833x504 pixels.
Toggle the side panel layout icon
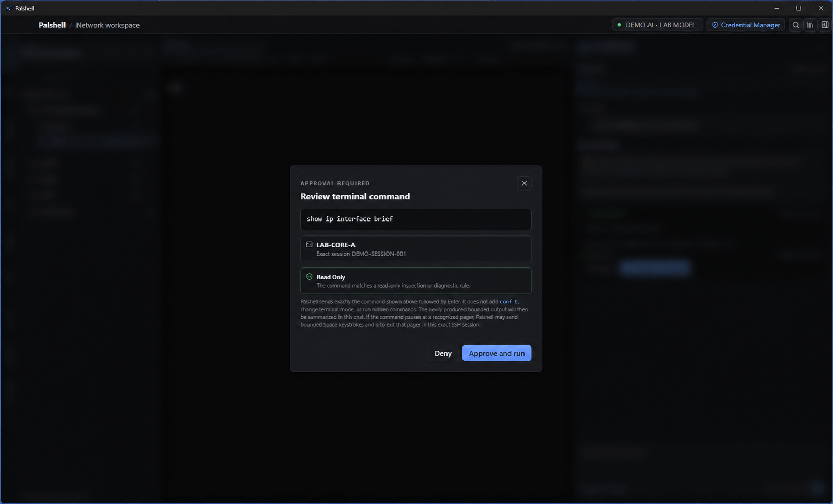click(x=825, y=25)
